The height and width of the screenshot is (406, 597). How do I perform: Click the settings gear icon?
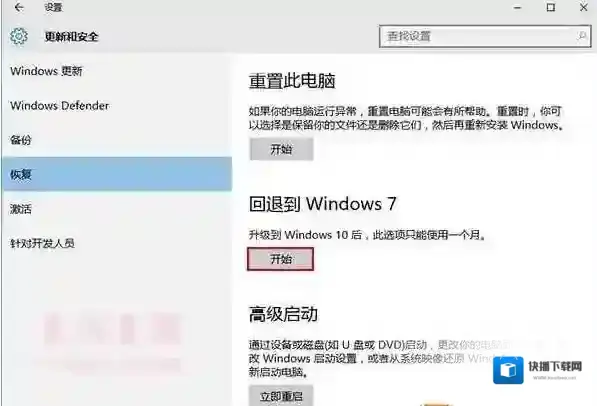pyautogui.click(x=19, y=37)
